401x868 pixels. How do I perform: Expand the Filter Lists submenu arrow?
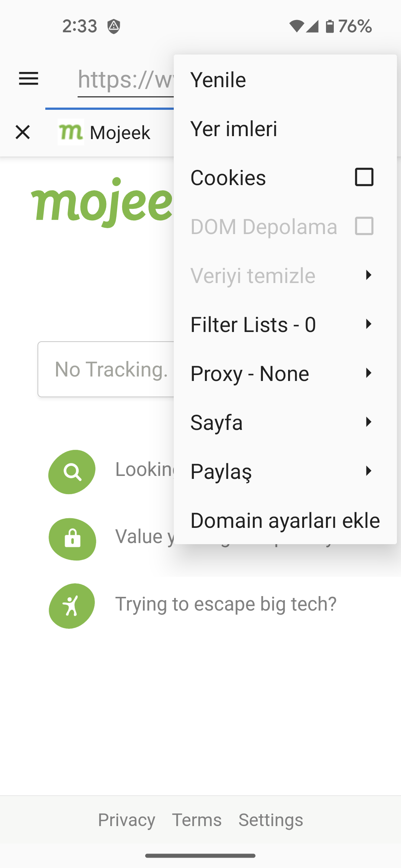click(368, 324)
